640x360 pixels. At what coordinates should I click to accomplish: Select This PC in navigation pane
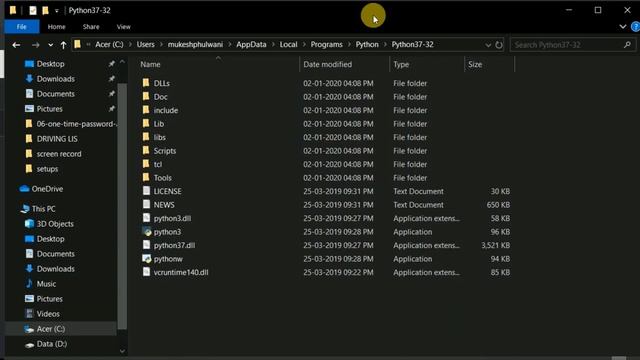tap(43, 209)
